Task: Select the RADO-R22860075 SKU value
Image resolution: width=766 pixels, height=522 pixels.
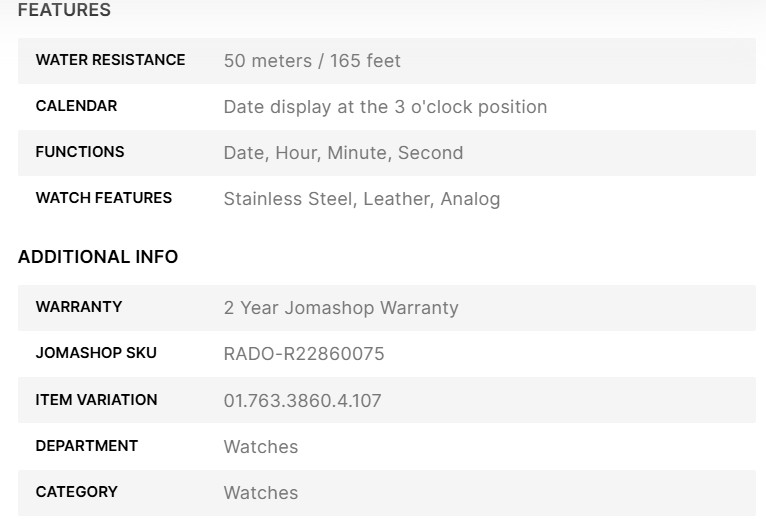Action: pyautogui.click(x=304, y=354)
